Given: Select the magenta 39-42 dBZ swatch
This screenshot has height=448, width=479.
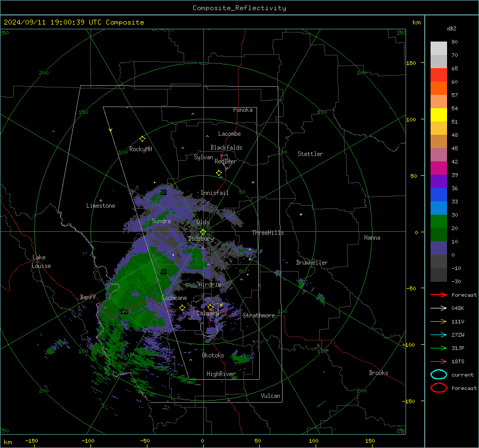Looking at the screenshot, I should [439, 168].
